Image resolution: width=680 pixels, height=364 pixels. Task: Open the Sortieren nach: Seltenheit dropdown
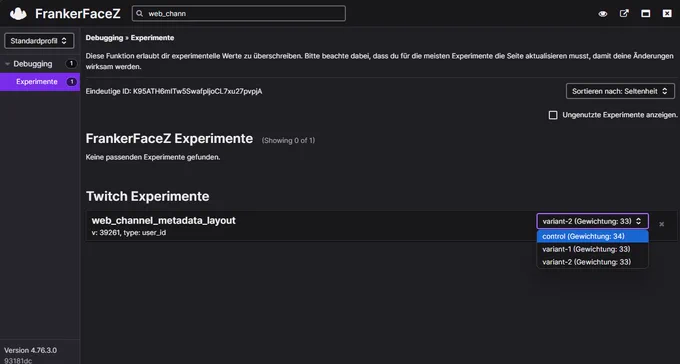(620, 91)
